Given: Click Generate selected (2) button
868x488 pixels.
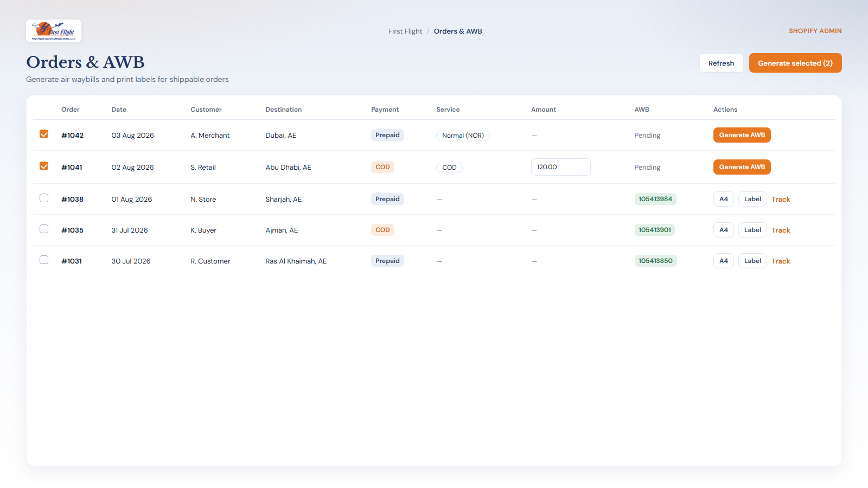Looking at the screenshot, I should pyautogui.click(x=795, y=63).
